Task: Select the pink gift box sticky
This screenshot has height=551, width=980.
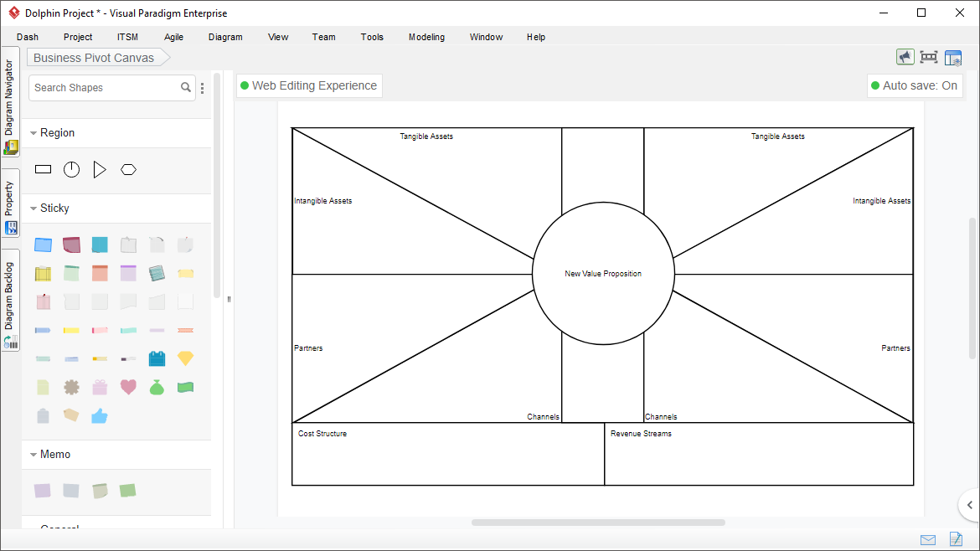Action: pos(100,388)
